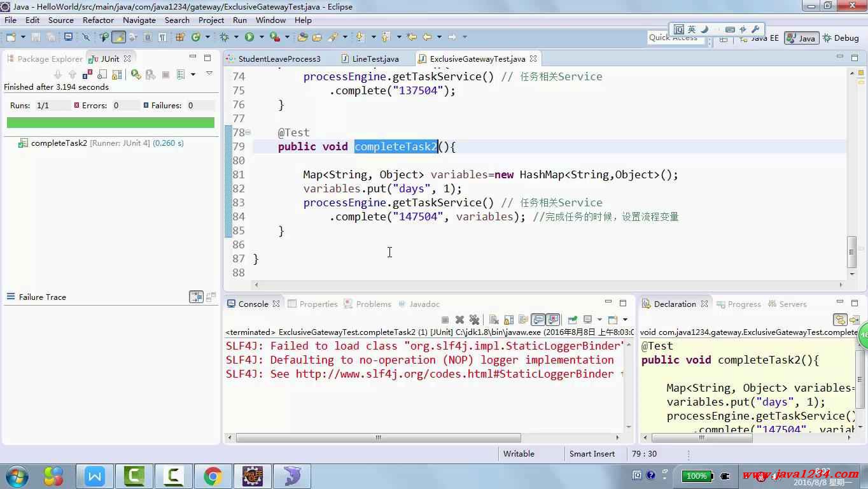The width and height of the screenshot is (868, 489).
Task: Open the New wizard dropdown arrow
Action: point(23,38)
